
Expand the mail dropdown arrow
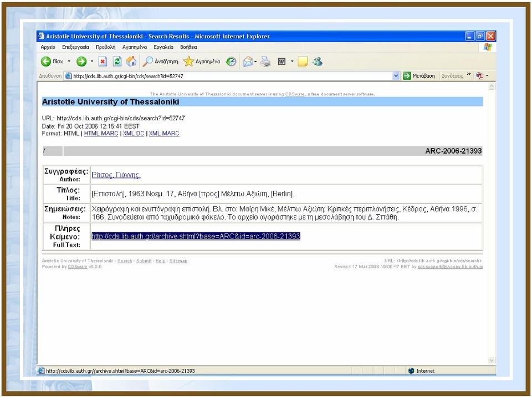pyautogui.click(x=255, y=62)
